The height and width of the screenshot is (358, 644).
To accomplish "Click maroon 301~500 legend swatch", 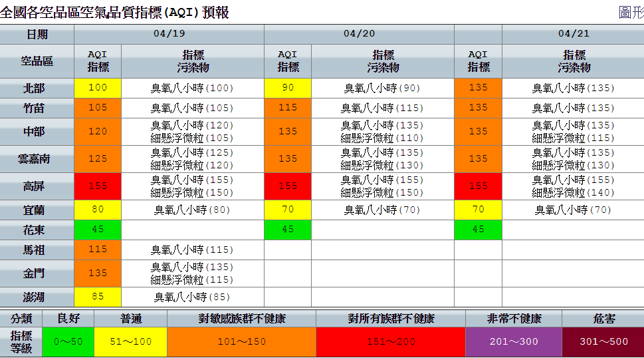I will 603,342.
